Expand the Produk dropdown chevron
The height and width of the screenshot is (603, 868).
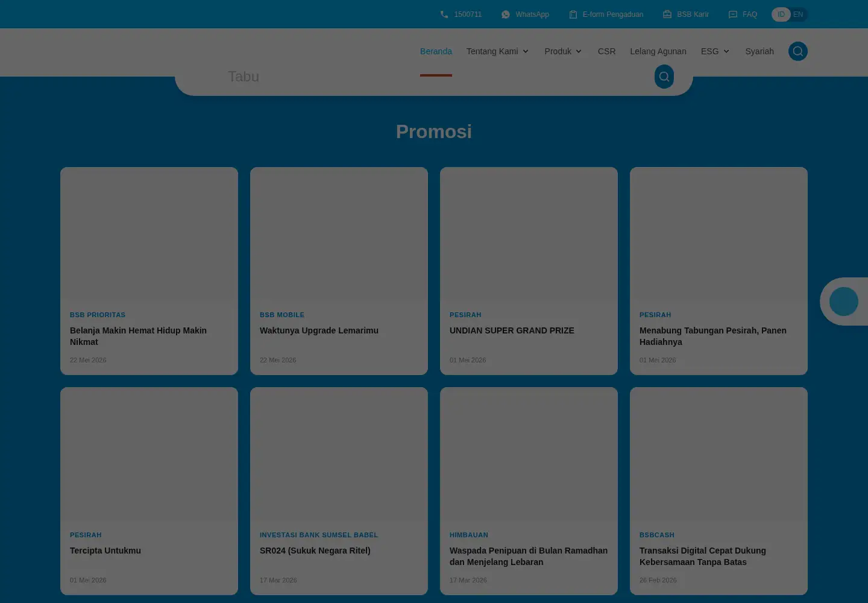[579, 52]
